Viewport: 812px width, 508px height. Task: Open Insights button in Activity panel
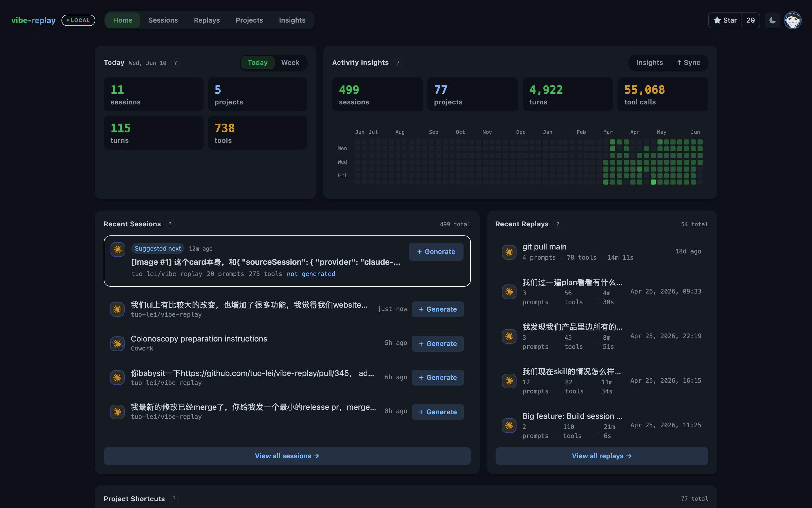coord(650,62)
